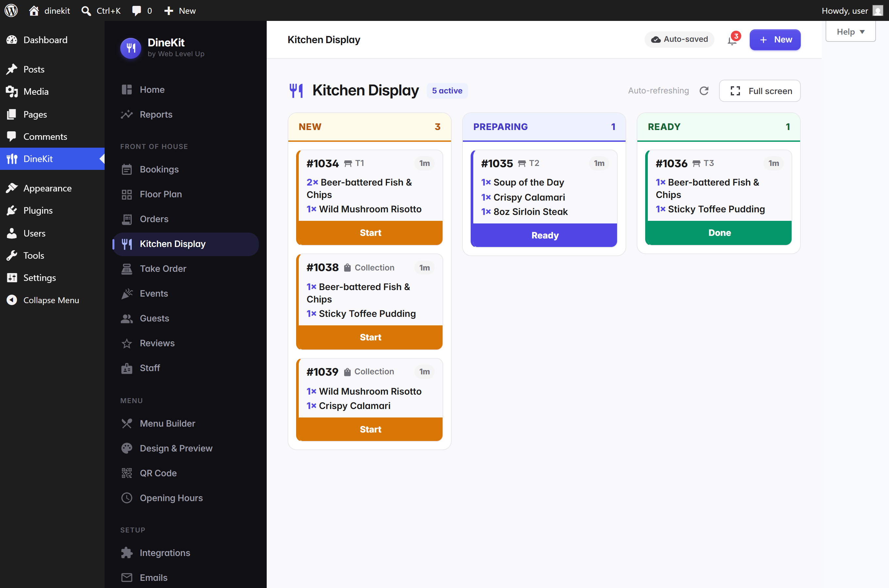Open the QR Code page

click(186, 473)
